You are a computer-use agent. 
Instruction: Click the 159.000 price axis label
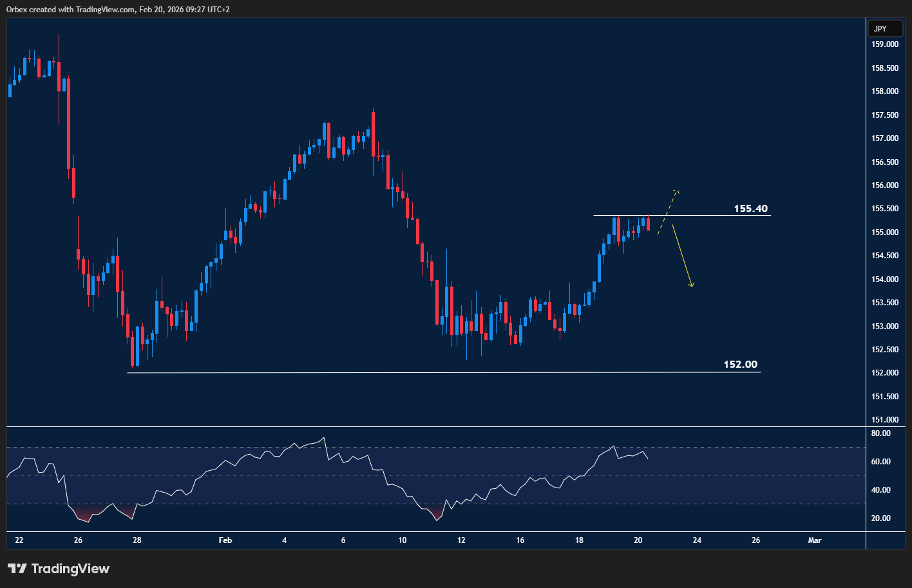884,44
